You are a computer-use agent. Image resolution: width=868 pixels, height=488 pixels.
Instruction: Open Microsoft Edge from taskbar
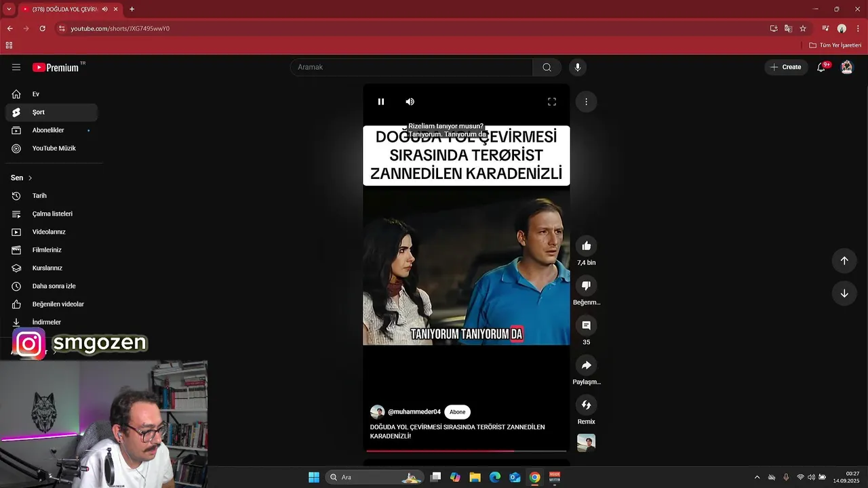(x=495, y=477)
